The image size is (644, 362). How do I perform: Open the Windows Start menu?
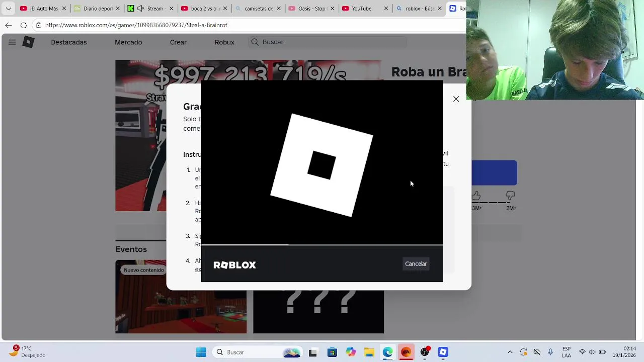pos(201,352)
